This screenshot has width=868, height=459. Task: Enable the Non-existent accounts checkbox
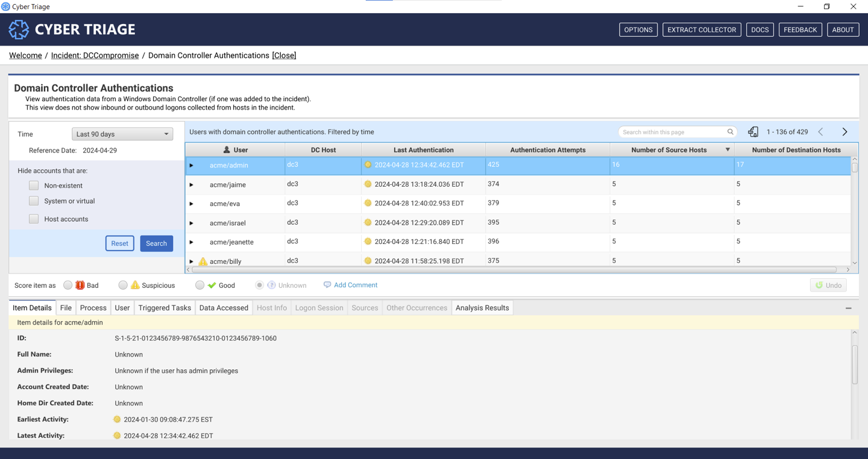point(34,186)
